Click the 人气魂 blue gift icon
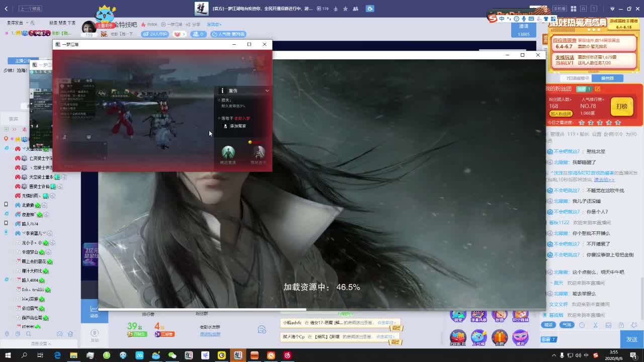644x362 pixels. [x=478, y=337]
